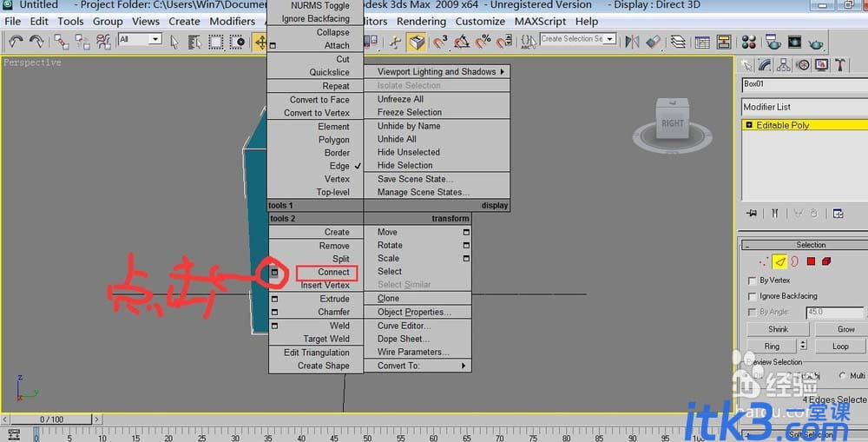Toggle the Angle Snap icon
This screenshot has height=442, width=868.
pos(463,42)
